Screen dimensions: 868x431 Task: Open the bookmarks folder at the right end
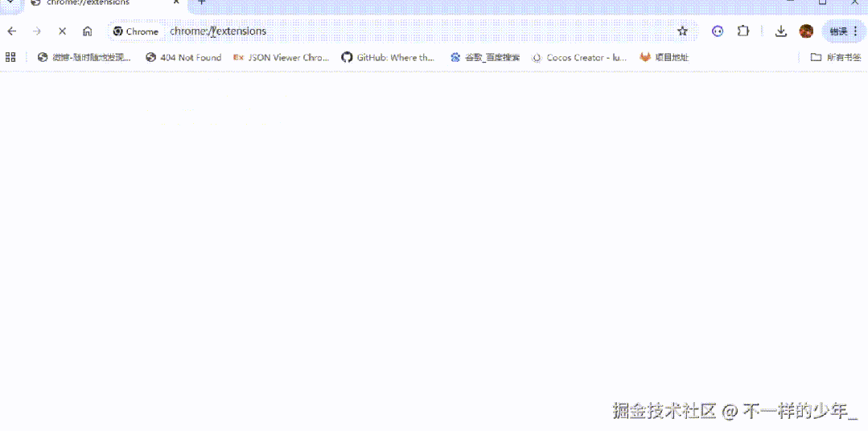836,58
